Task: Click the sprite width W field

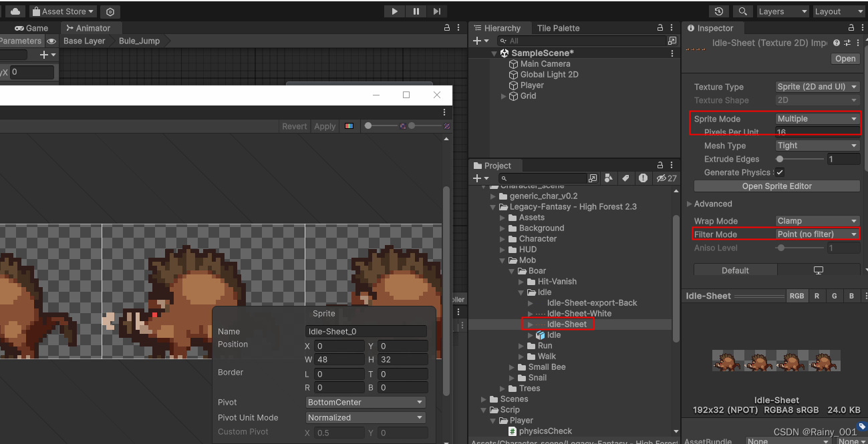Action: pyautogui.click(x=338, y=360)
